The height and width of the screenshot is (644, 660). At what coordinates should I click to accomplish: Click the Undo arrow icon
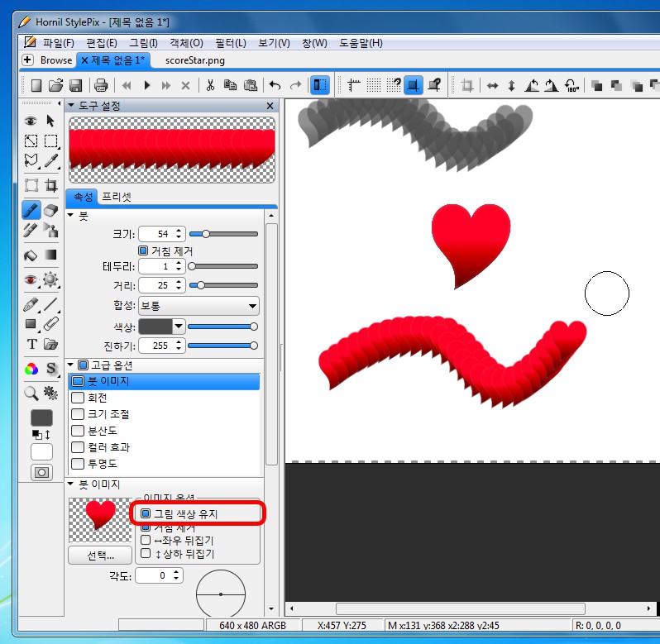click(x=275, y=85)
